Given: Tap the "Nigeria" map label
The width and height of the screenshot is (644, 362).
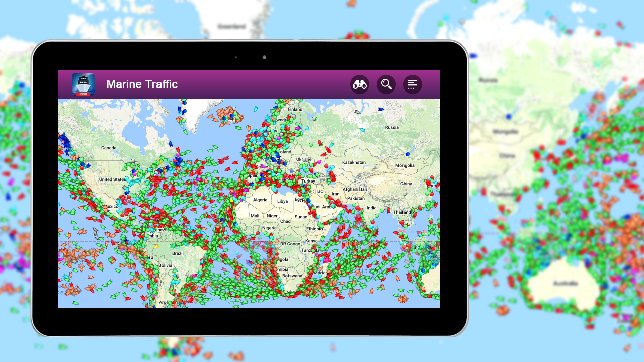Looking at the screenshot, I should (x=269, y=228).
